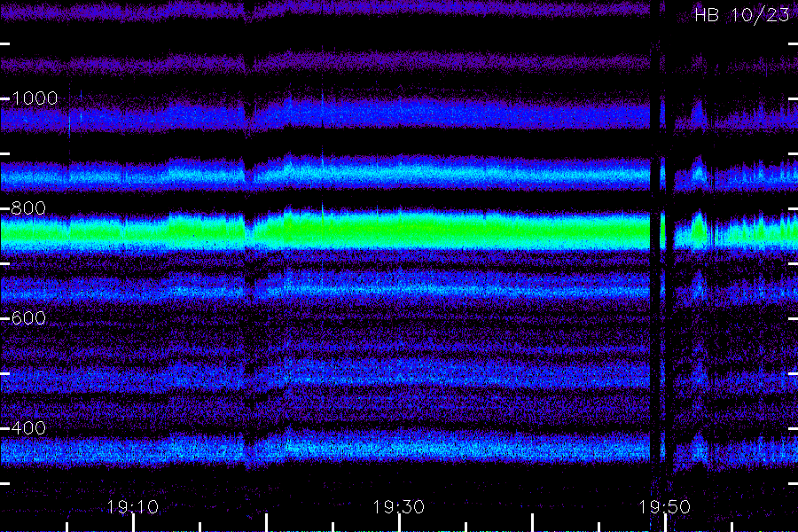This screenshot has width=798, height=532.
Task: Click the tall tick mark below 19:30
Action: tap(400, 523)
